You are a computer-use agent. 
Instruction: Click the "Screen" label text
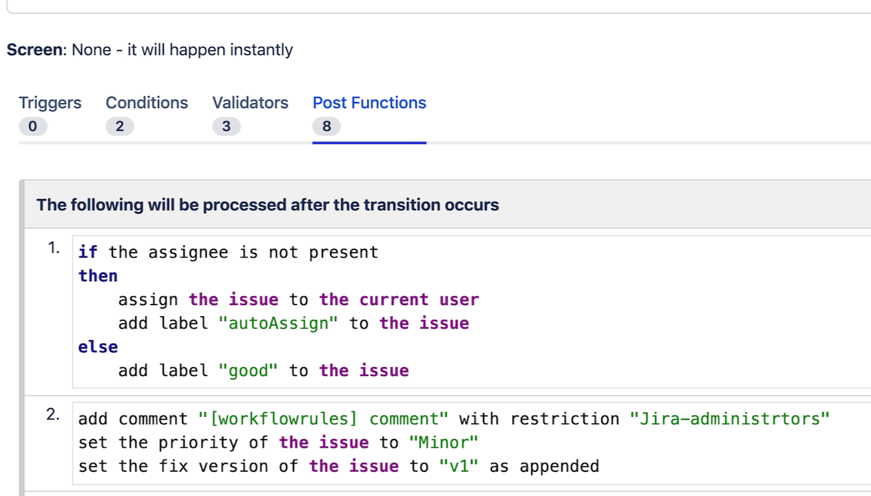click(35, 50)
